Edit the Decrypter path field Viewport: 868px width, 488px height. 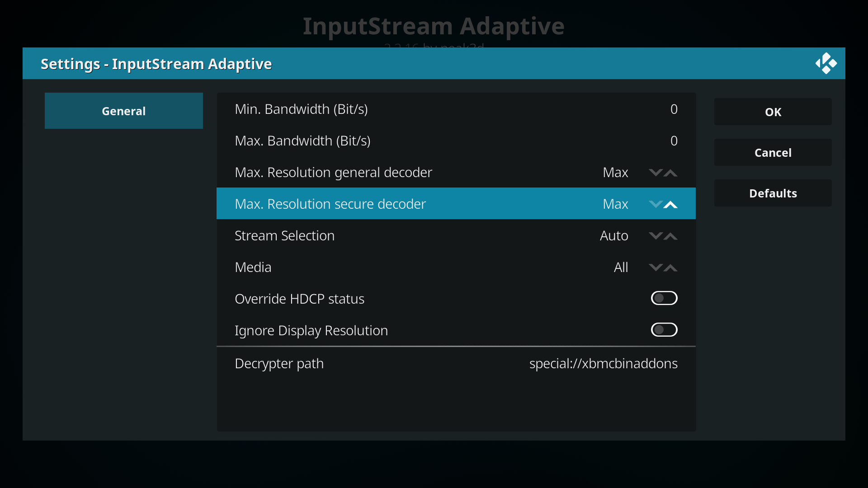point(456,363)
